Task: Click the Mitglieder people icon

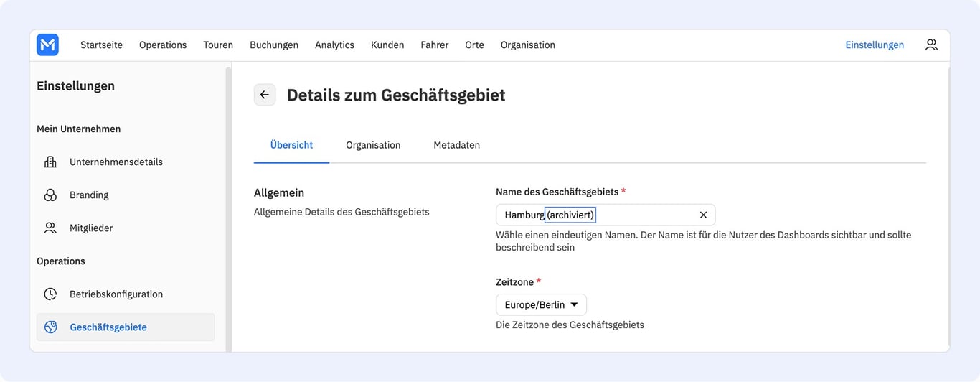Action: click(x=50, y=228)
